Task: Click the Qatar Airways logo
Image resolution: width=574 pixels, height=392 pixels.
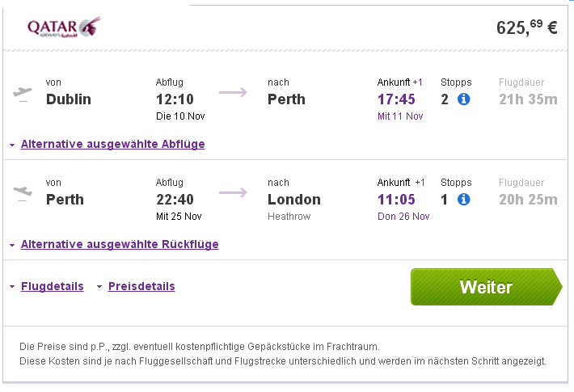Action: [x=64, y=27]
